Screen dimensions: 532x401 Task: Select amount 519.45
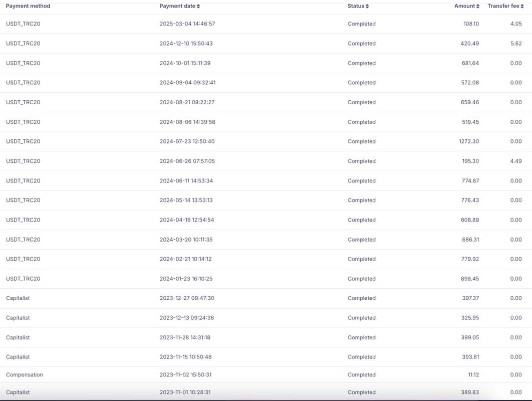[x=470, y=122]
